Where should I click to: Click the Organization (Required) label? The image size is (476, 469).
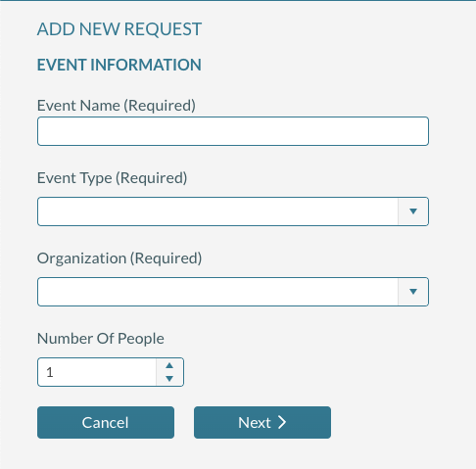(119, 258)
